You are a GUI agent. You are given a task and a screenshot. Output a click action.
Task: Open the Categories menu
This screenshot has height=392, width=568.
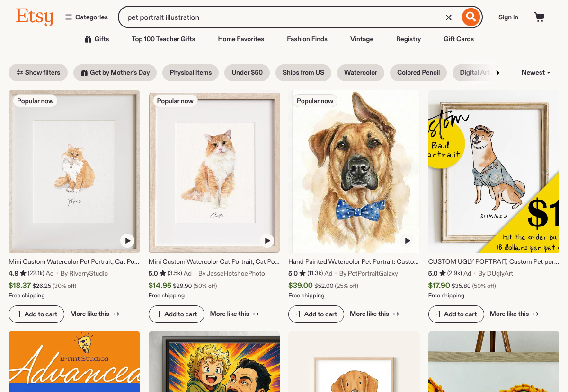click(87, 17)
